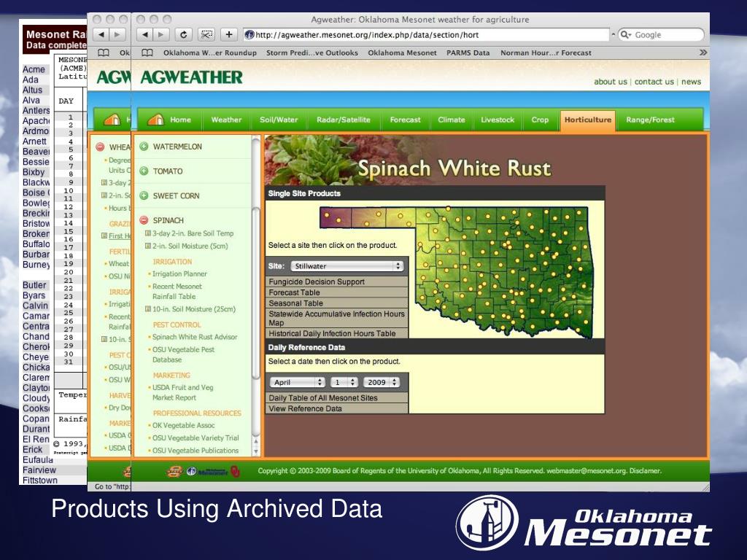The height and width of the screenshot is (560, 747).
Task: Click the Seasonal Table product
Action: (x=337, y=303)
